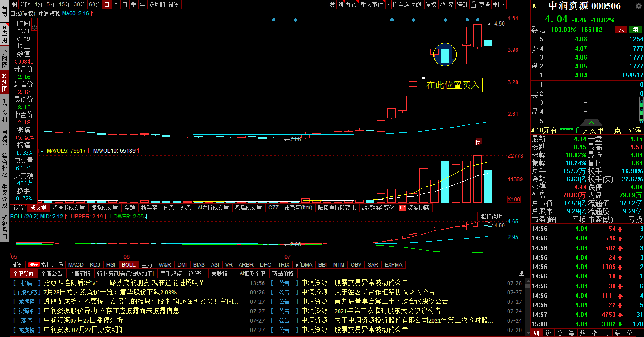Screen dimensions: 644x337
Task: Select the 周 weekly period tab
Action: [x=116, y=4]
